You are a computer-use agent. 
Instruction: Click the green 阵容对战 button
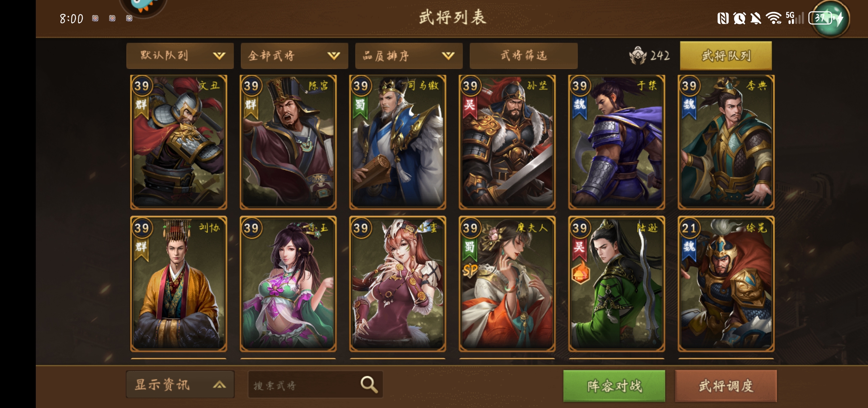(x=614, y=386)
